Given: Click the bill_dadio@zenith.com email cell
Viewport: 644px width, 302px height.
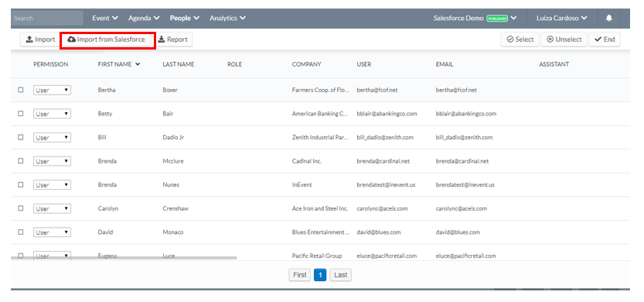Looking at the screenshot, I should tap(464, 137).
